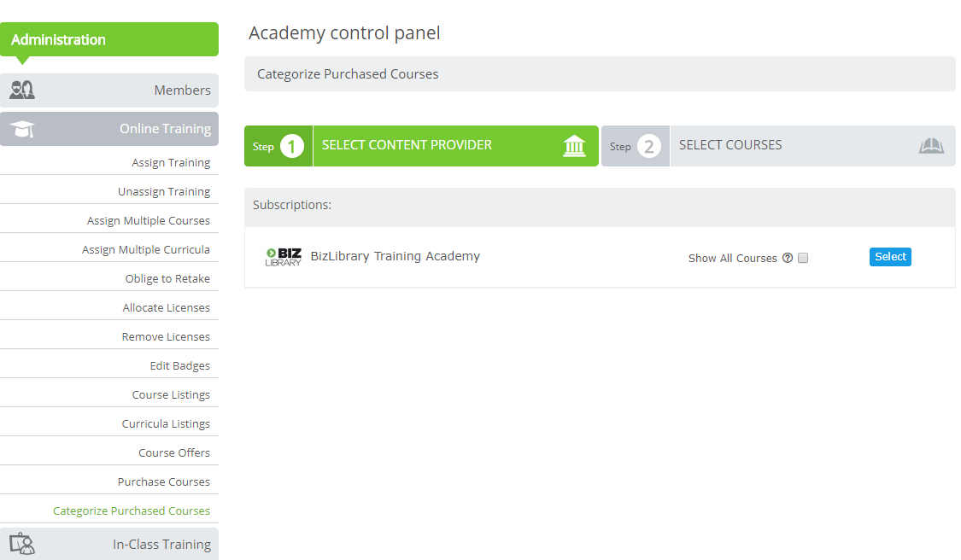Image resolution: width=961 pixels, height=560 pixels.
Task: Click the blue Select button
Action: pyautogui.click(x=890, y=257)
